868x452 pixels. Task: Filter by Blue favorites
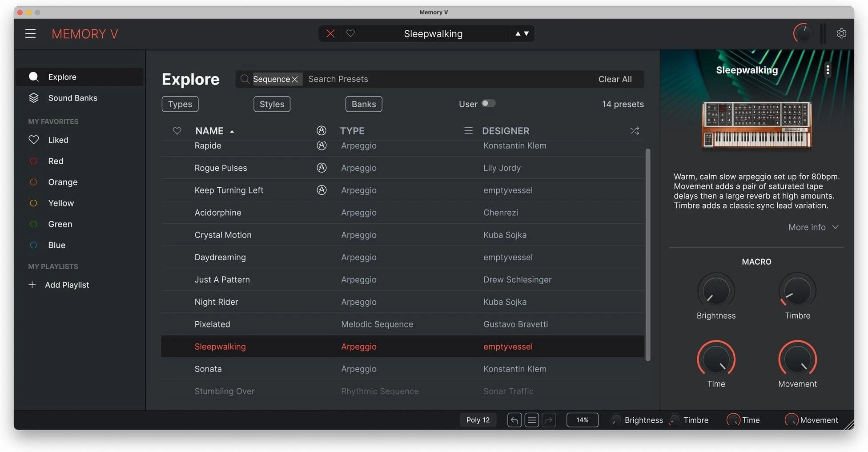pyautogui.click(x=47, y=245)
